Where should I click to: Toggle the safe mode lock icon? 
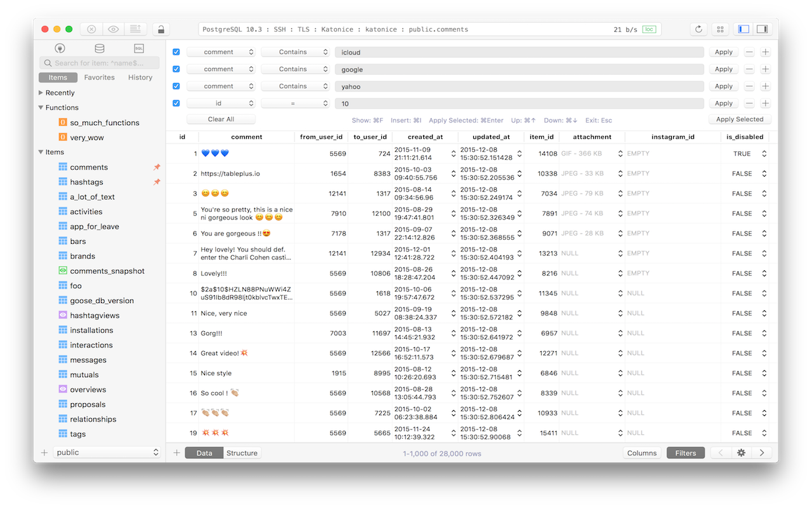160,29
